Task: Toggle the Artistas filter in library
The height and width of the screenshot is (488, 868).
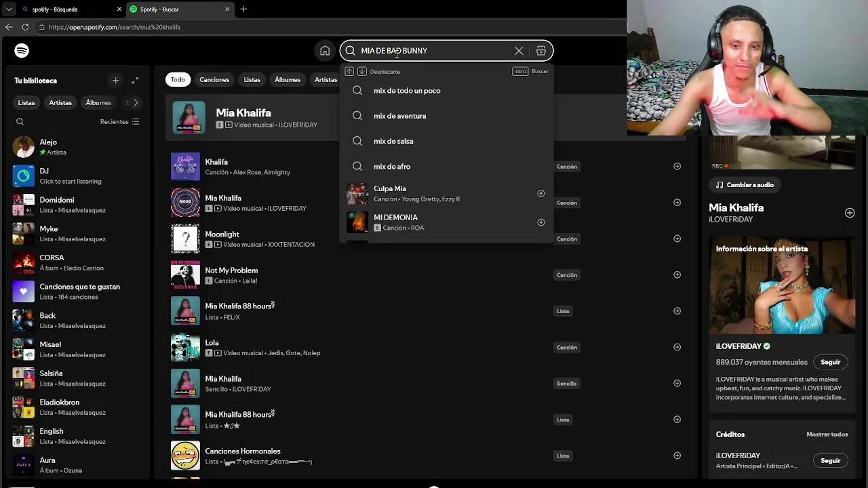Action: pyautogui.click(x=60, y=103)
